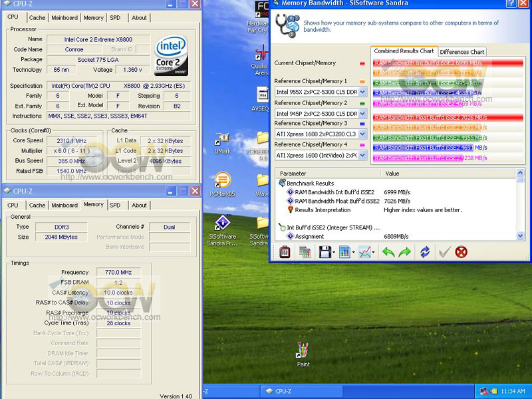Viewport: 532px width, 399px height.
Task: Switch to the Differences Chart tab
Action: click(x=462, y=52)
